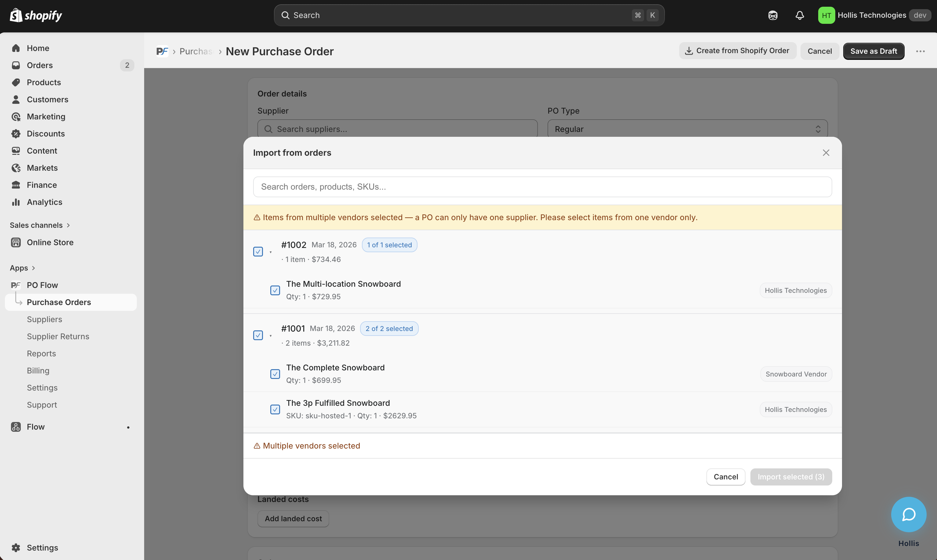Image resolution: width=937 pixels, height=560 pixels.
Task: Open Supplier Returns menu item
Action: 58,336
